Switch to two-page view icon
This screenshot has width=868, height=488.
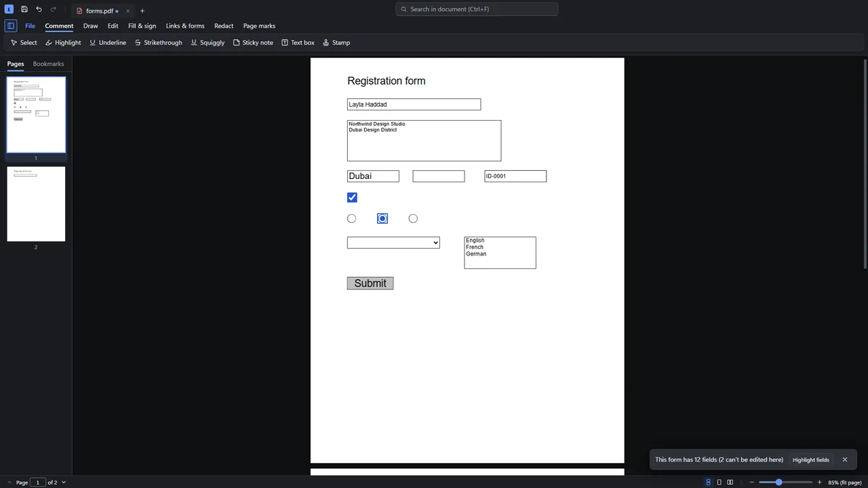pos(730,483)
